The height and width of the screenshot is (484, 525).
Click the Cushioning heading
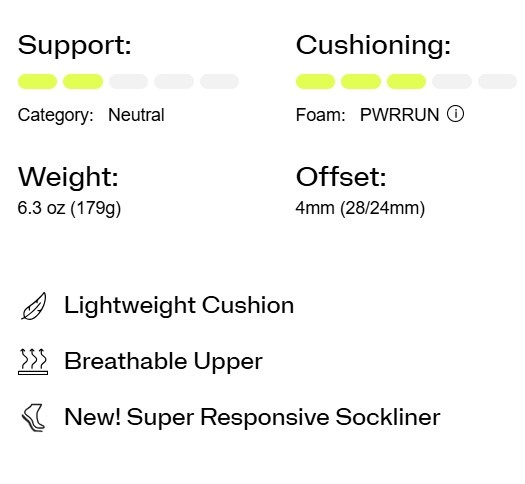coord(373,45)
